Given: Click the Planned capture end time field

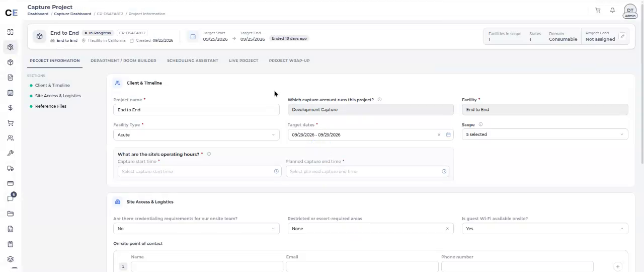Looking at the screenshot, I should (x=368, y=171).
